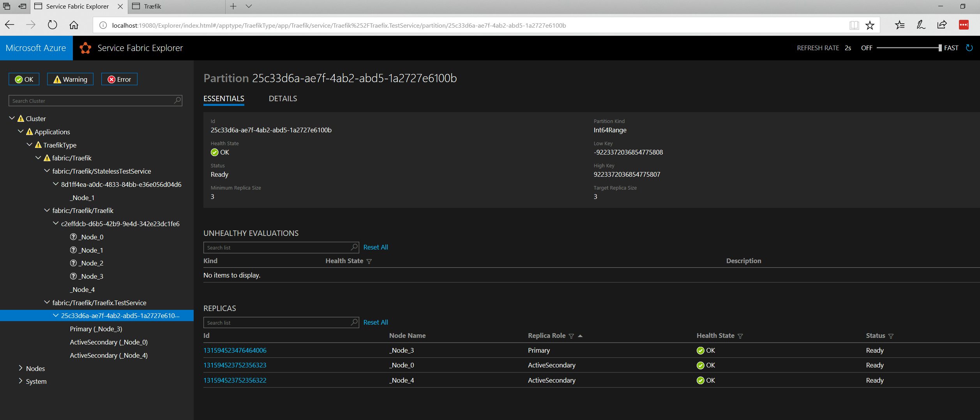Click the FAST end of refresh slider
Viewport: 980px width, 420px height.
(x=951, y=48)
